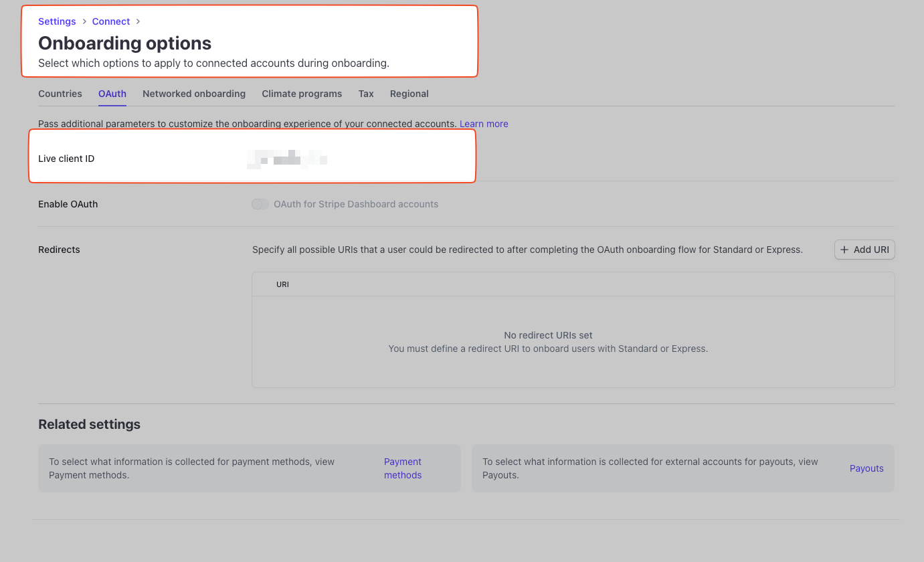Click the Add URI button
The height and width of the screenshot is (562, 924).
(x=864, y=250)
